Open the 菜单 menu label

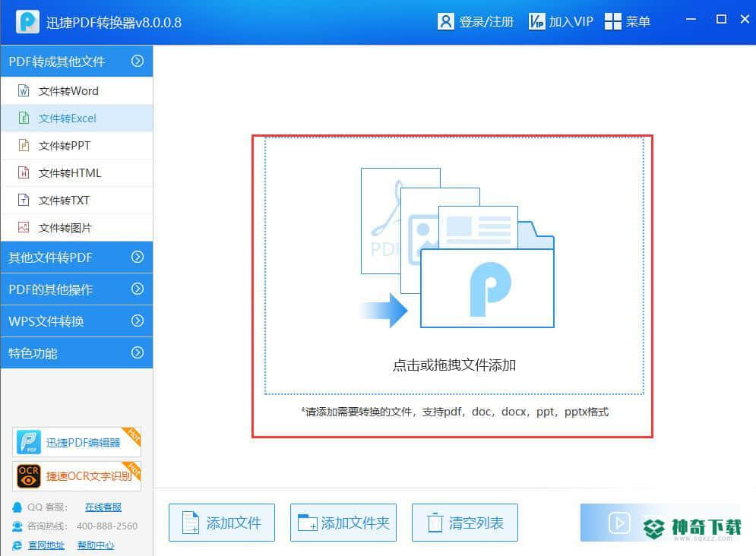coord(638,22)
